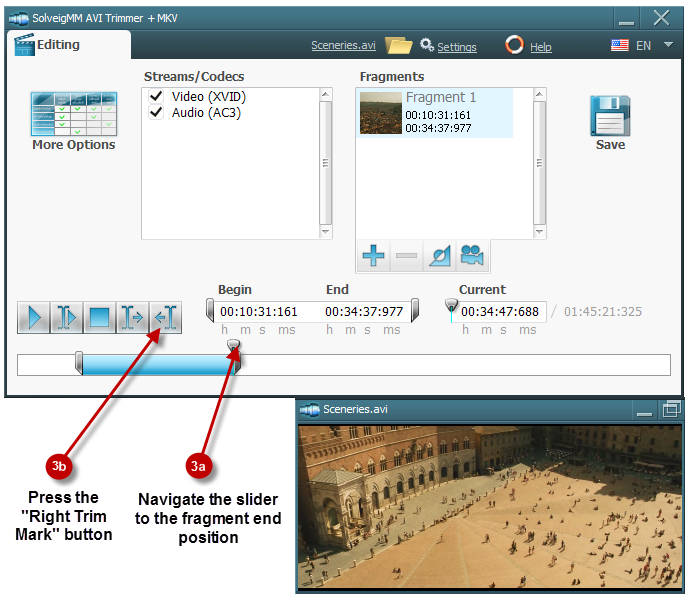The image size is (686, 596).
Task: Click the Begin time field 00:10:31:161
Action: click(259, 312)
